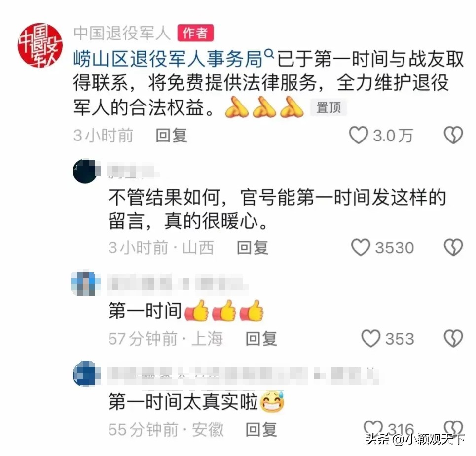Dislike the 上海 user's comment

pos(453,339)
